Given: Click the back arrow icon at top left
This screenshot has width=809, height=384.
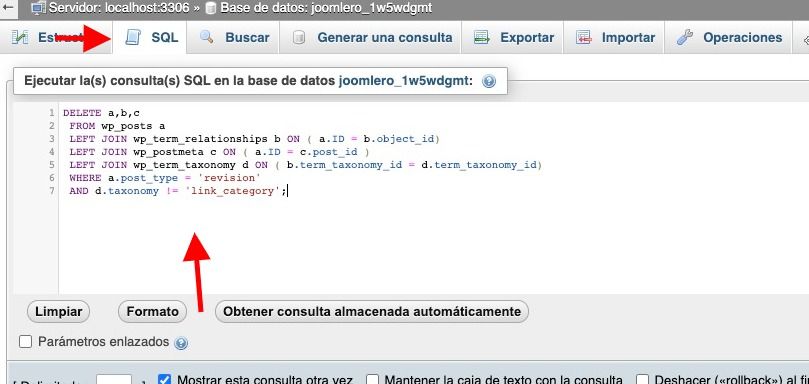Looking at the screenshot, I should point(8,8).
